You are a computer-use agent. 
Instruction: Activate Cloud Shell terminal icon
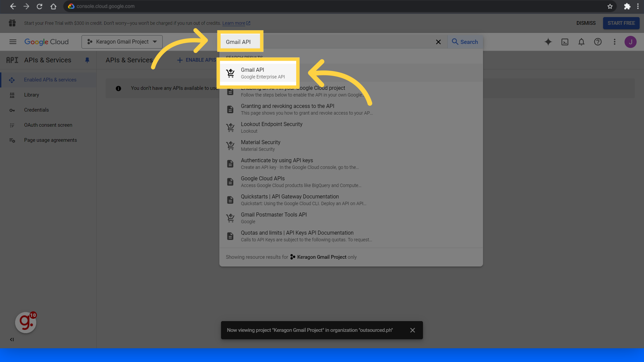click(x=565, y=42)
